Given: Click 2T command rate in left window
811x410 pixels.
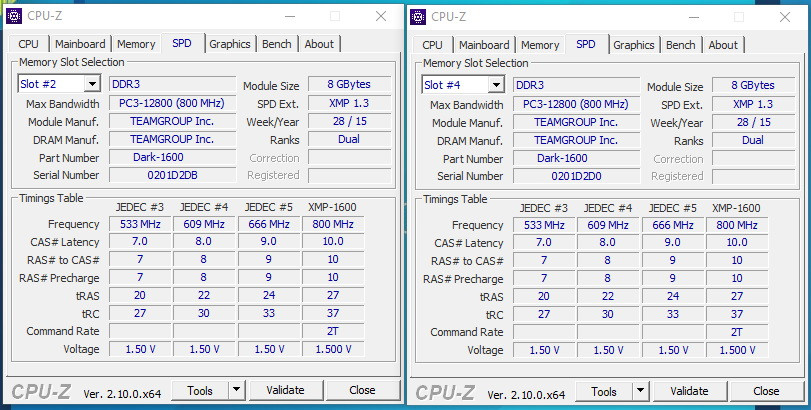Looking at the screenshot, I should point(333,331).
